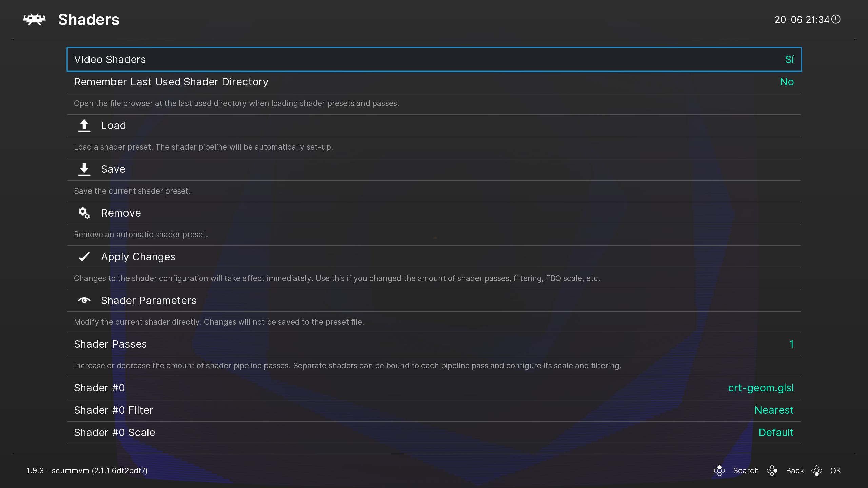
Task: Open the Shader #0 file selector showing crt-geom.glsl
Action: tap(434, 388)
